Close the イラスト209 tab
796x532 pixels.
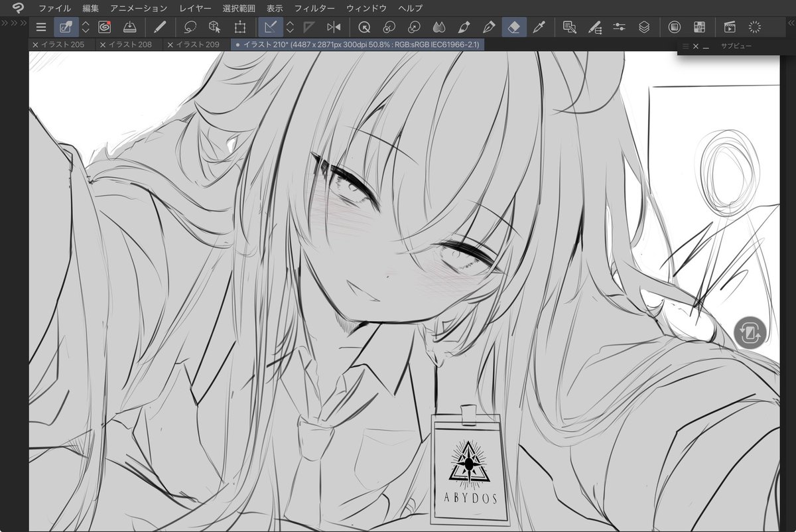click(170, 44)
